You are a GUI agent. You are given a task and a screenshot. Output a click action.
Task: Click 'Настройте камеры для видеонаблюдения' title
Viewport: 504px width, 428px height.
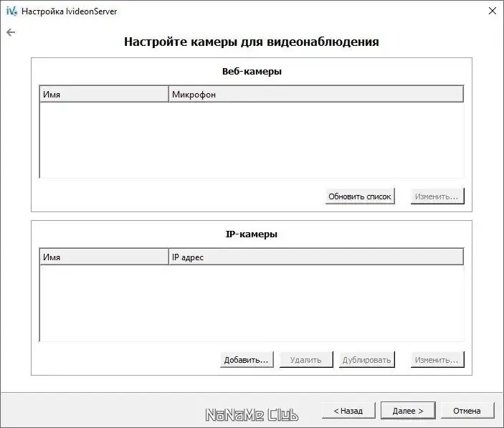(x=252, y=42)
